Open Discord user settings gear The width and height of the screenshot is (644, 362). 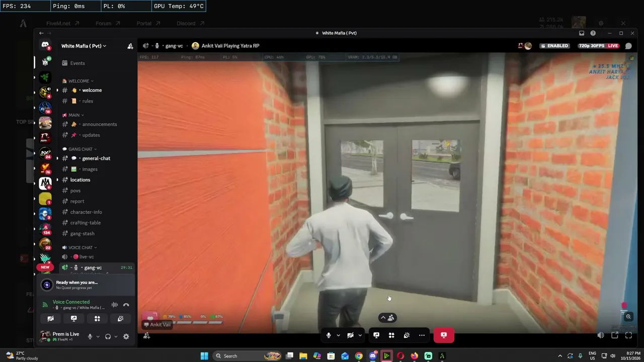pyautogui.click(x=126, y=336)
